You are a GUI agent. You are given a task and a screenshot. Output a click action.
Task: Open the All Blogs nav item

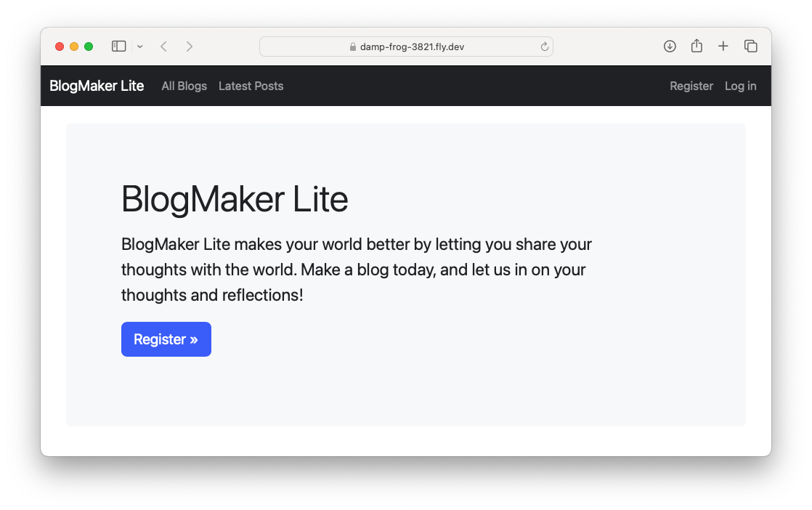pos(184,86)
